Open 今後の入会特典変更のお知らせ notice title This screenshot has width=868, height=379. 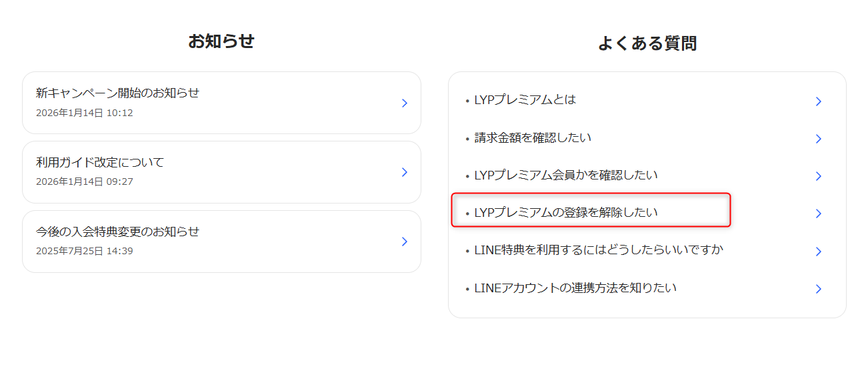118,232
